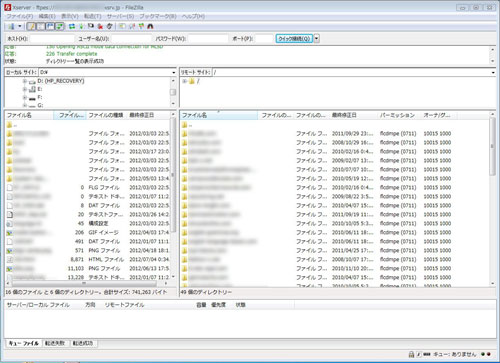Image resolution: width=500 pixels, height=363 pixels.
Task: Open the ファイル(F) menu
Action: point(20,16)
